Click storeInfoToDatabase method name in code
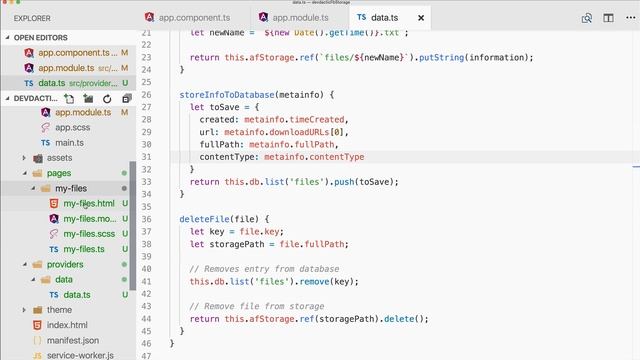 pyautogui.click(x=227, y=95)
